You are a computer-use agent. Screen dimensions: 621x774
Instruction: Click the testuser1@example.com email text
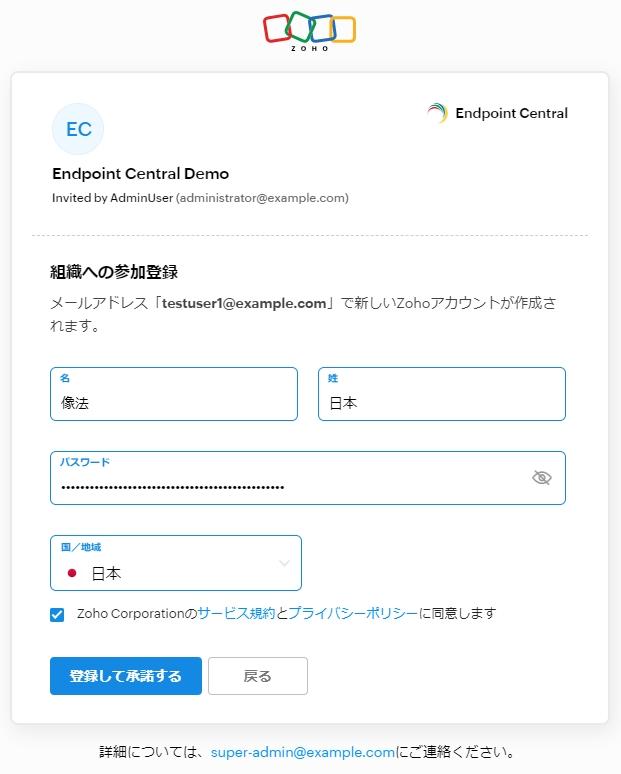(245, 303)
